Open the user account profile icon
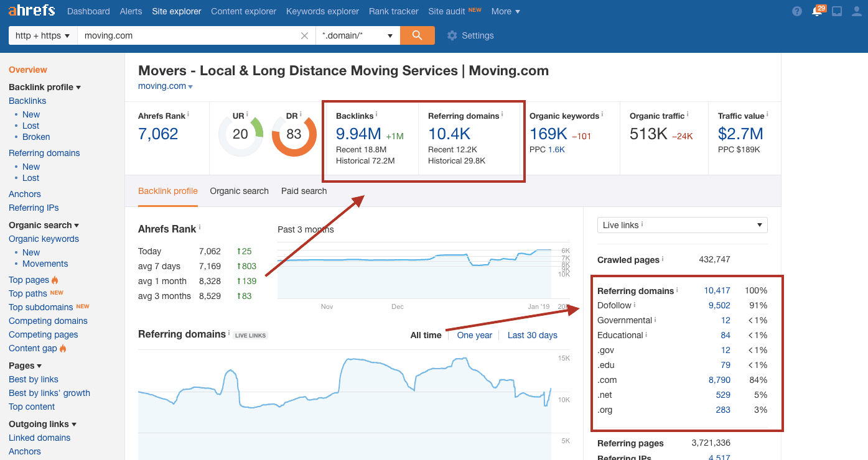Image resolution: width=868 pixels, height=460 pixels. tap(857, 11)
